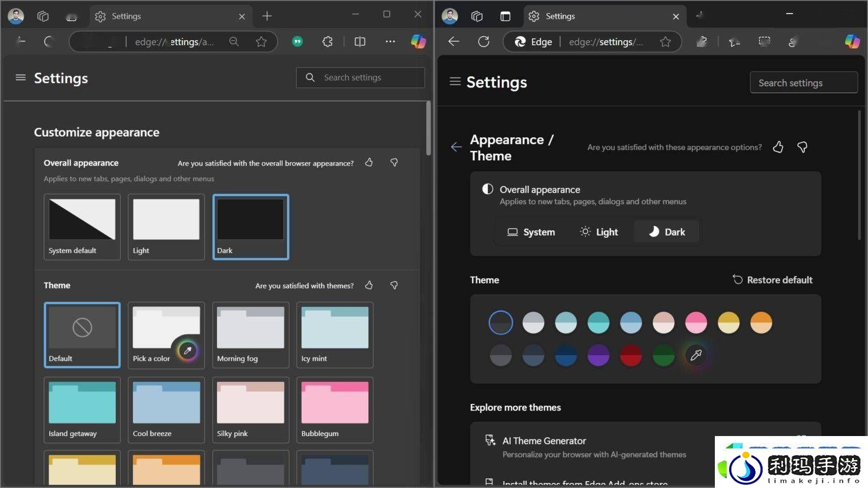This screenshot has height=488, width=868.
Task: Click Restore default in right window
Action: [772, 280]
